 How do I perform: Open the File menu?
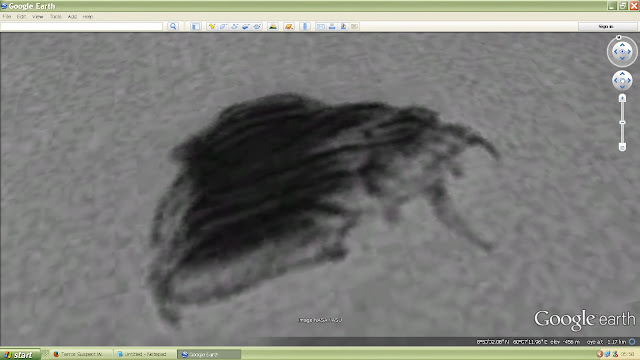coord(7,17)
